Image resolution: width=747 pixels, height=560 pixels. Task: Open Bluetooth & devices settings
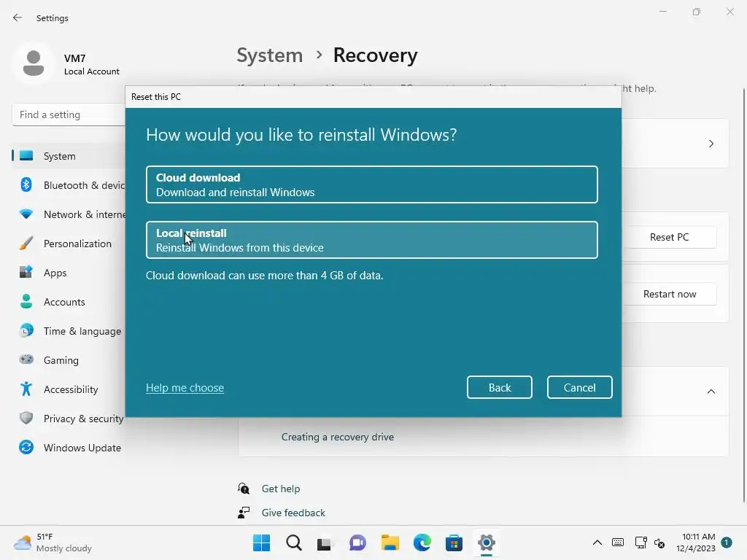69,185
